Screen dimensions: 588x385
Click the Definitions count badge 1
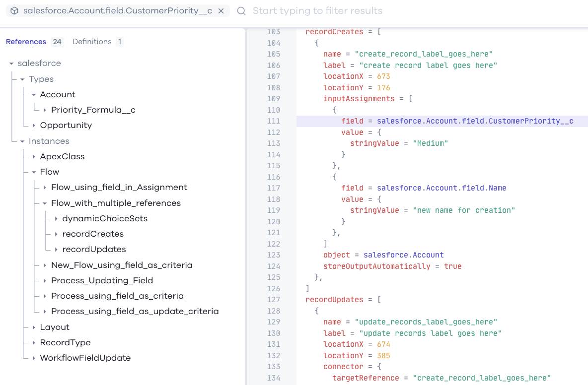coord(120,42)
